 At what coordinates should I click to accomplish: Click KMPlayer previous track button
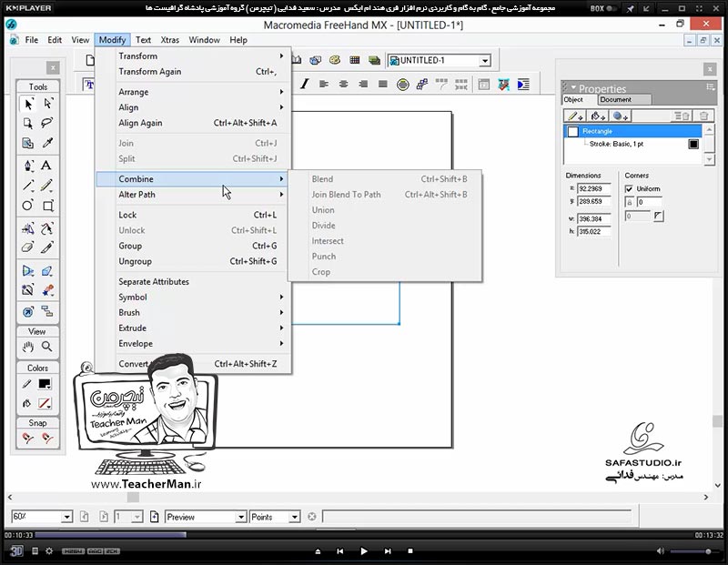pos(339,551)
